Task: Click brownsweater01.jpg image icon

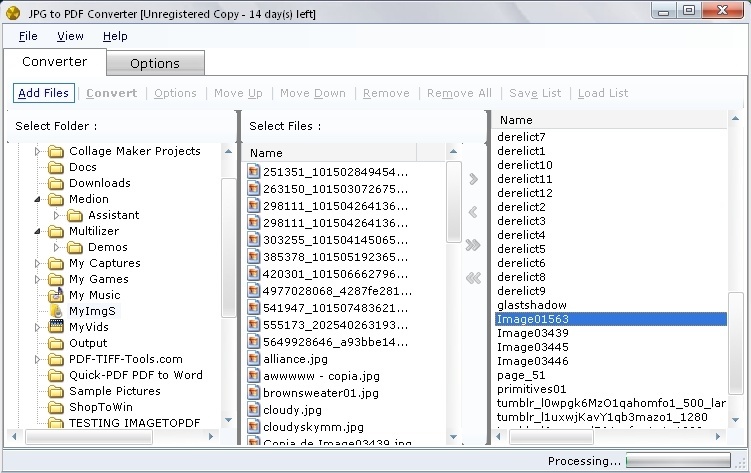Action: [x=253, y=393]
